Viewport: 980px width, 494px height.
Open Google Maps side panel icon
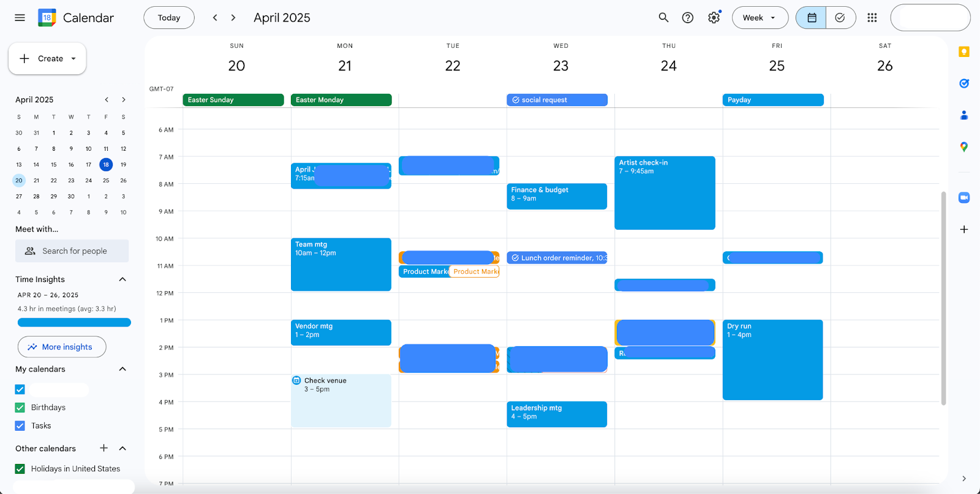click(964, 147)
